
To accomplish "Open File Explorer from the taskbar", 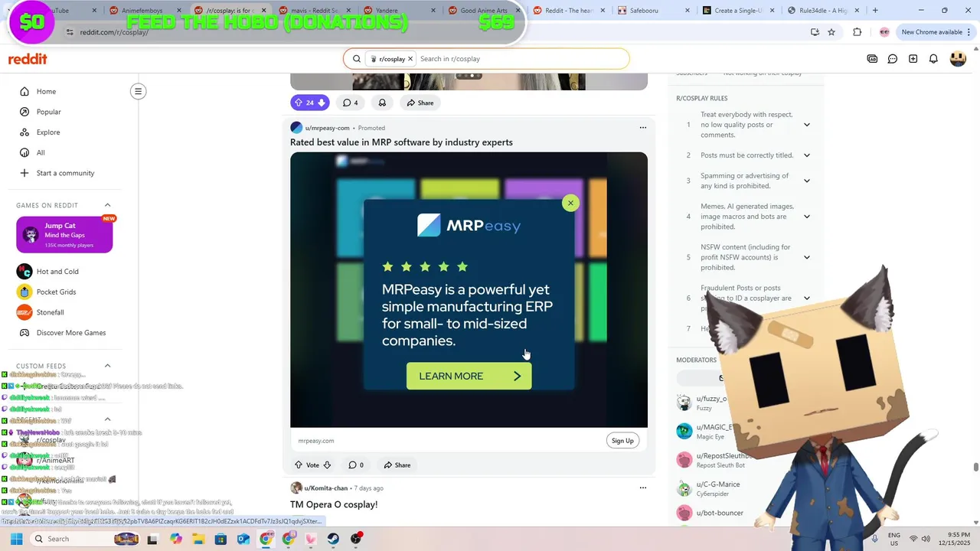I will 198,539.
